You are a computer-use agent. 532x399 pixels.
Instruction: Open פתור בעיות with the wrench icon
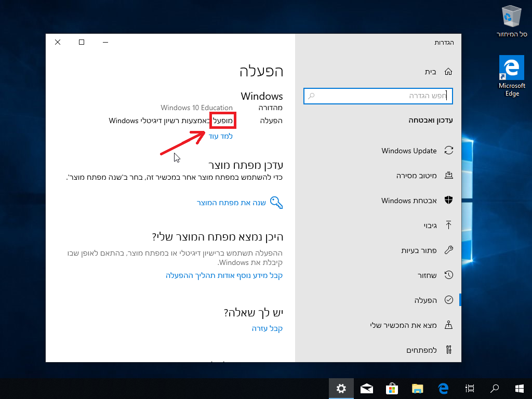pyautogui.click(x=448, y=250)
